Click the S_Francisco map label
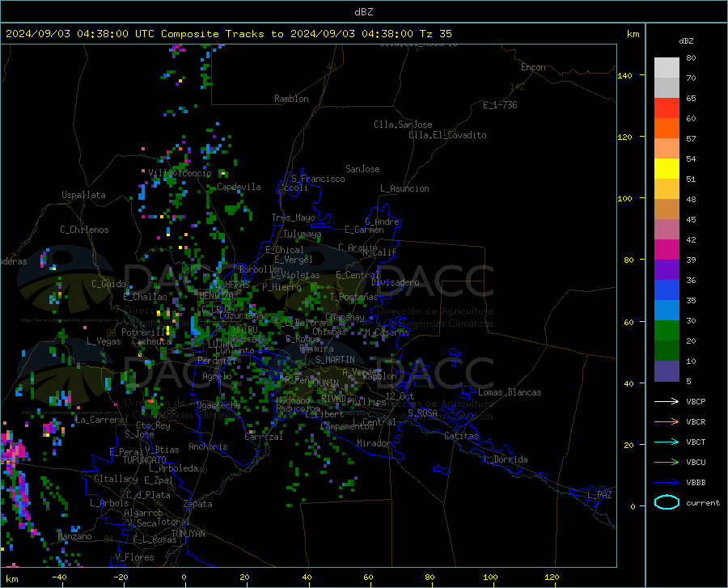728x588 pixels. 318,179
